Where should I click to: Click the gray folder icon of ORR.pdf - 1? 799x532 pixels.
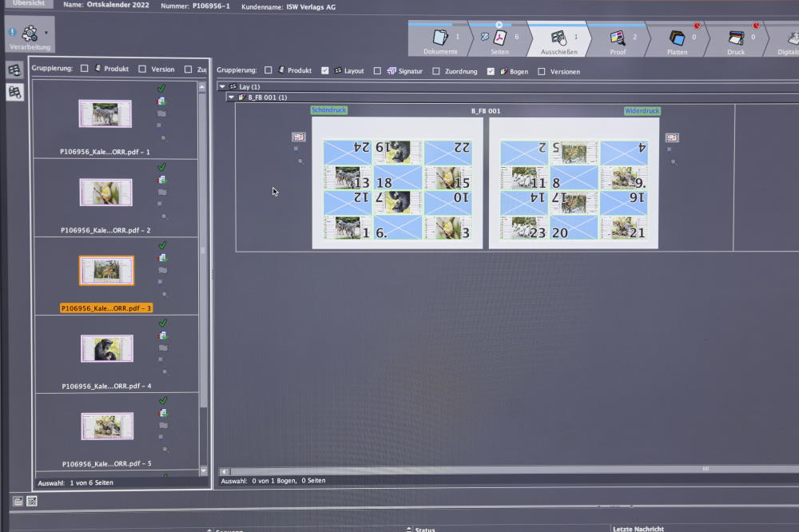pyautogui.click(x=161, y=113)
